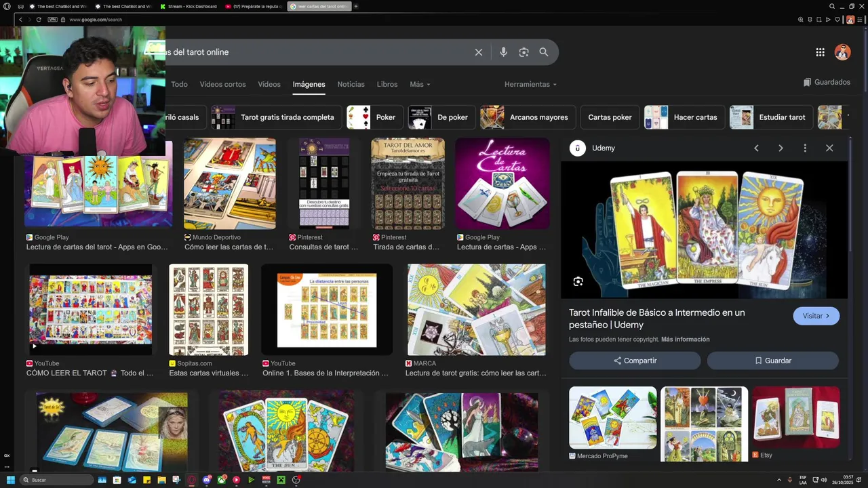Show the next image in preview panel

(781, 148)
